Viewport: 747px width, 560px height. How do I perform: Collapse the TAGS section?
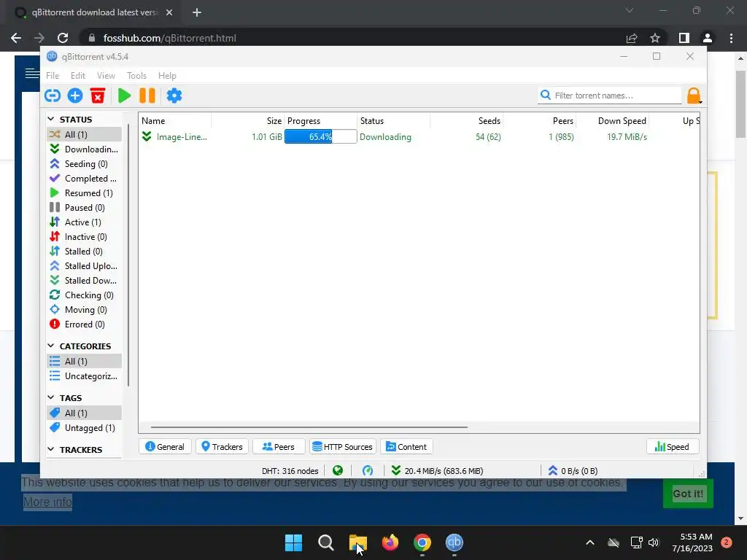(x=51, y=397)
